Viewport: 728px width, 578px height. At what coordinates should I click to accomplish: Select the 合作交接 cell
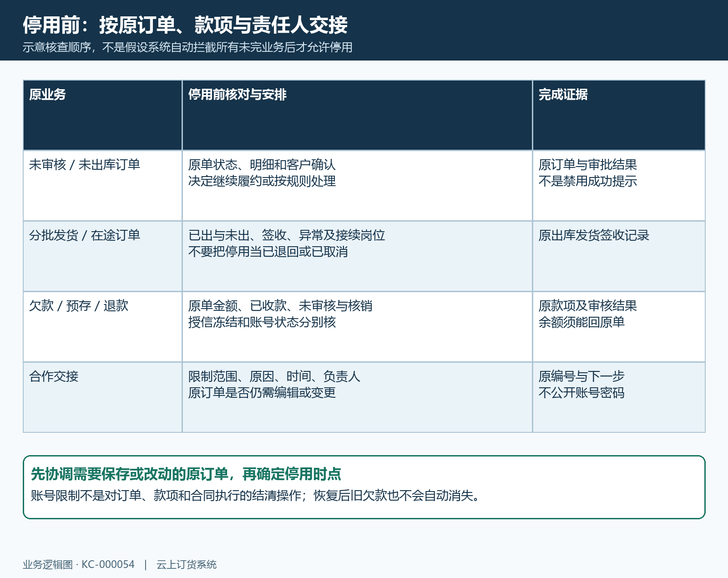click(103, 397)
